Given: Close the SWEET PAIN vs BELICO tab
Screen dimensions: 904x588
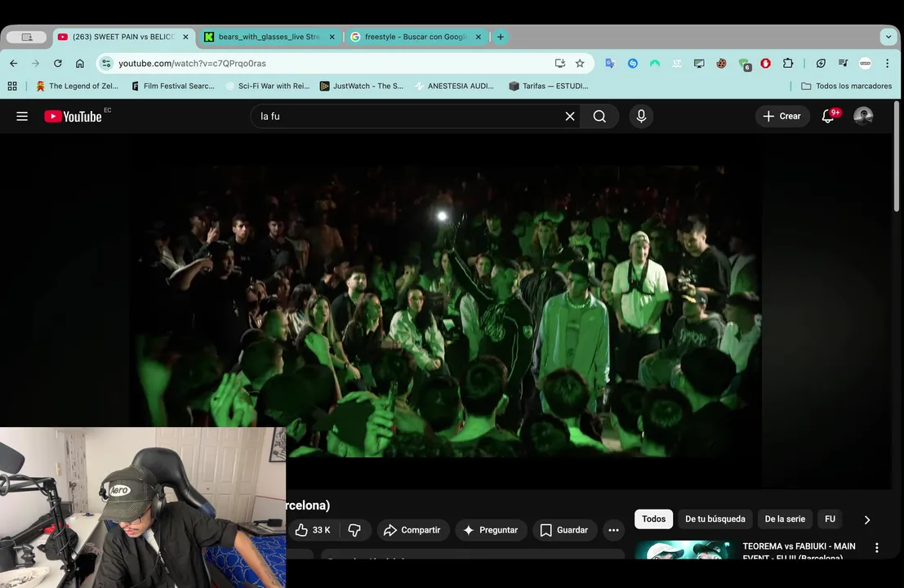Looking at the screenshot, I should [185, 37].
